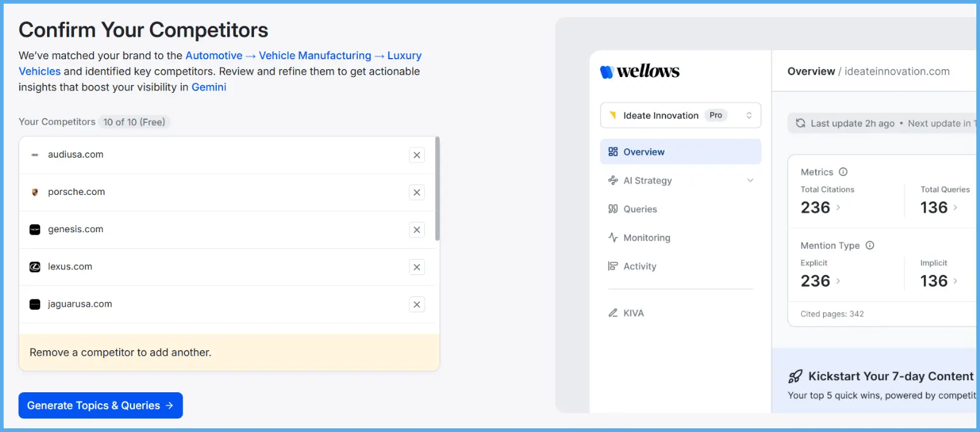Viewport: 980px width, 432px height.
Task: Open Total Citations 236 details arrow
Action: [x=838, y=208]
